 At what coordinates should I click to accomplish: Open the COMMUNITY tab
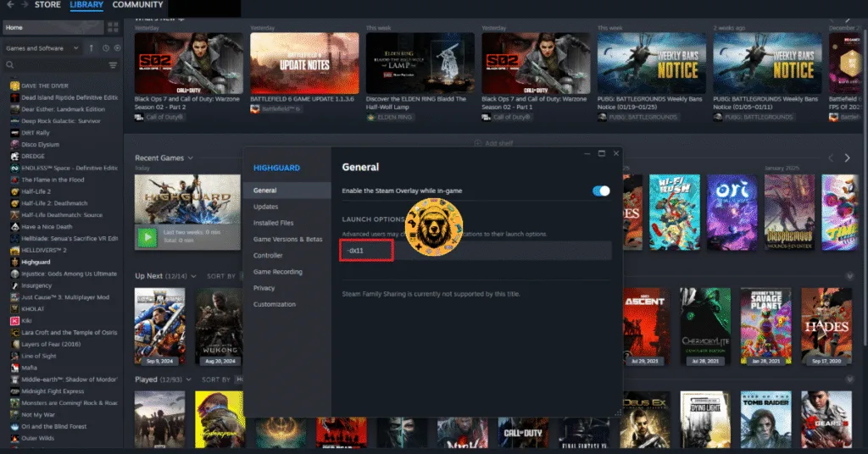tap(138, 4)
